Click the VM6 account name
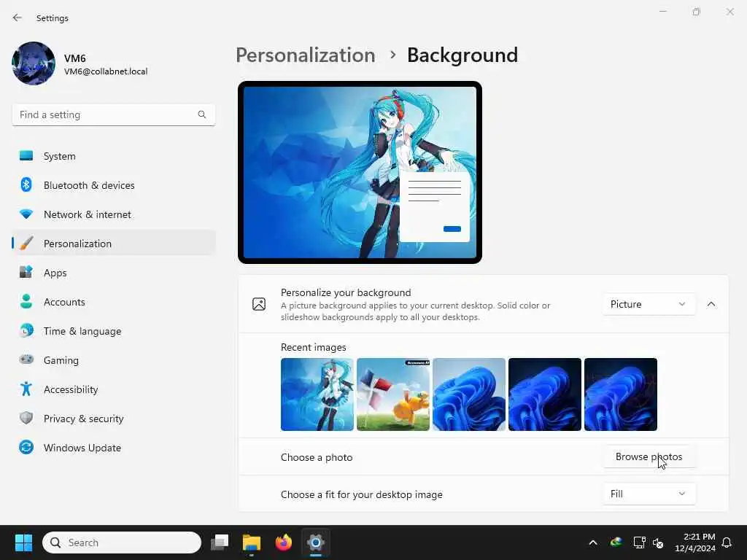Viewport: 747px width, 560px height. (x=75, y=58)
